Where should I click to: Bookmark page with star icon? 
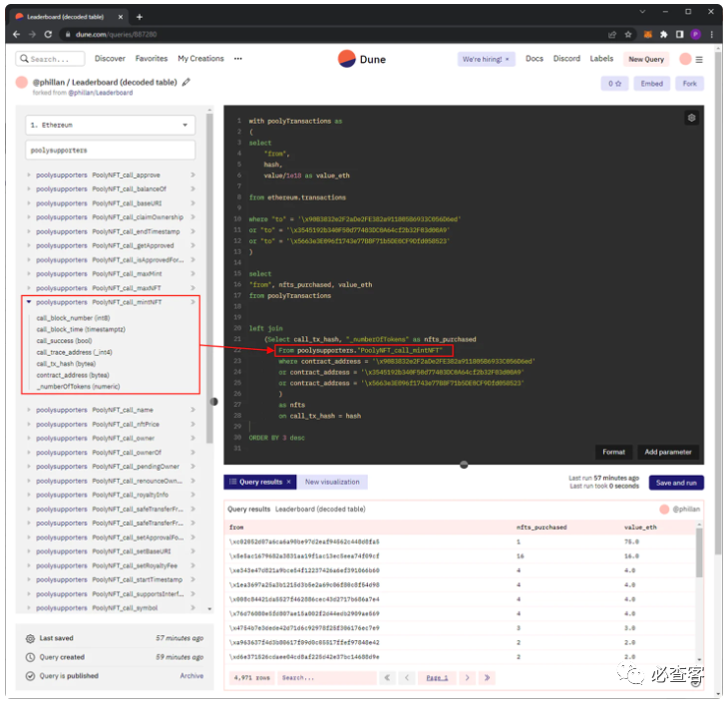click(x=628, y=34)
